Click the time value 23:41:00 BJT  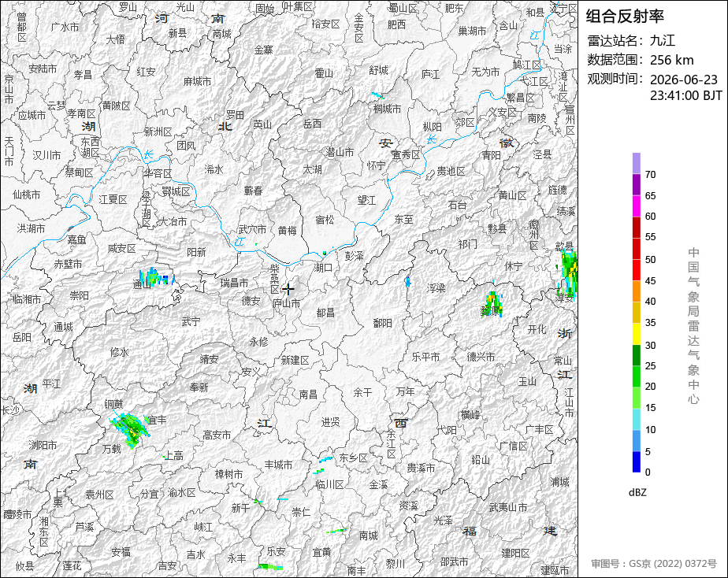click(x=685, y=95)
